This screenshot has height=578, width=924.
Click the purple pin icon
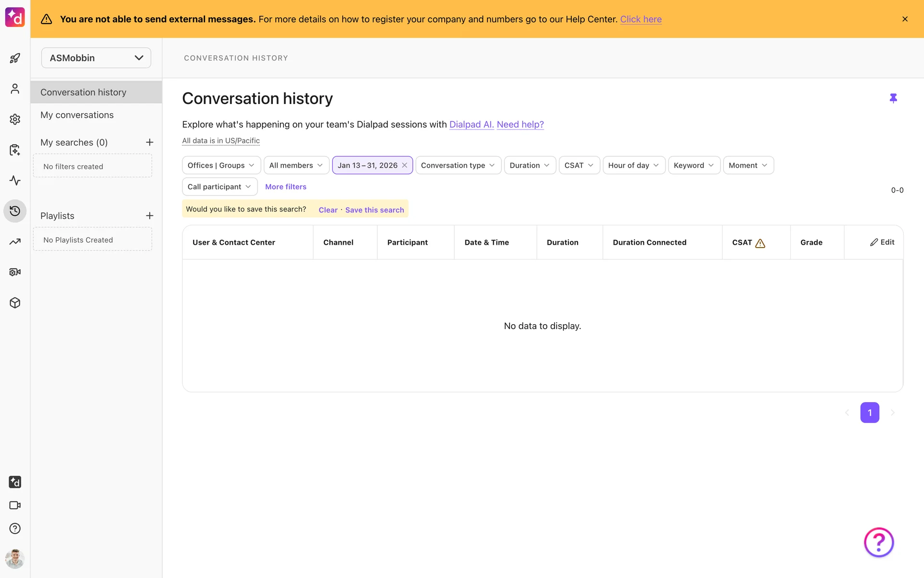[x=893, y=98]
